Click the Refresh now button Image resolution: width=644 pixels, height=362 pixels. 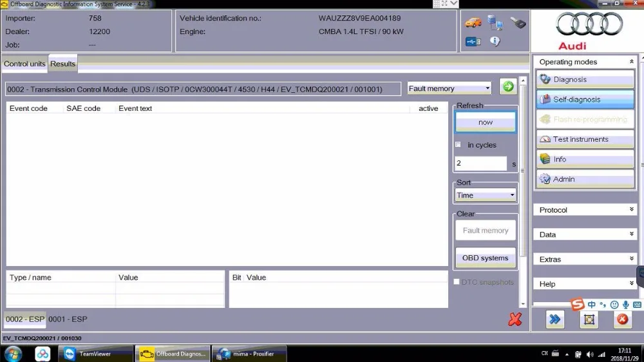[x=486, y=122]
